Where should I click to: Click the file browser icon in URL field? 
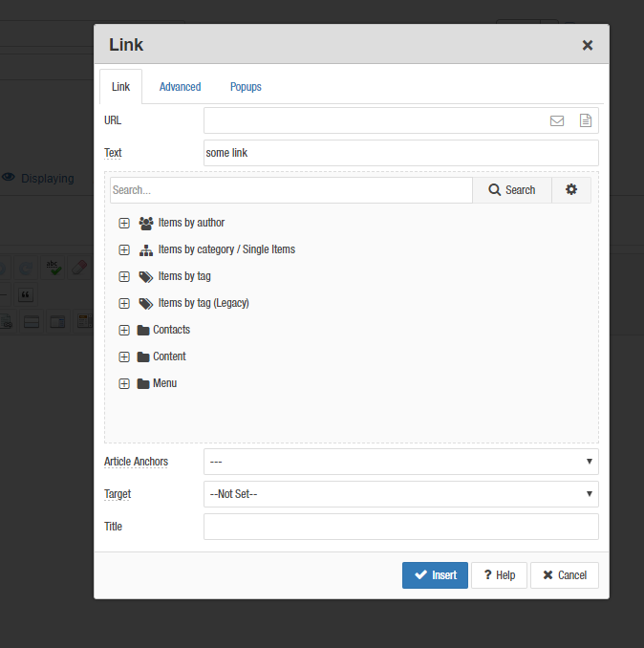click(x=586, y=120)
